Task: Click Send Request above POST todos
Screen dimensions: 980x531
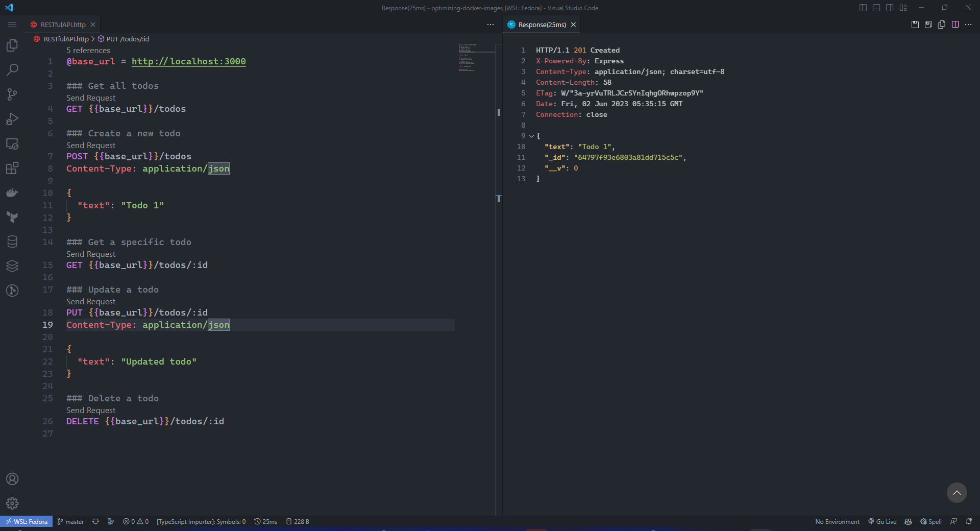Action: tap(91, 146)
